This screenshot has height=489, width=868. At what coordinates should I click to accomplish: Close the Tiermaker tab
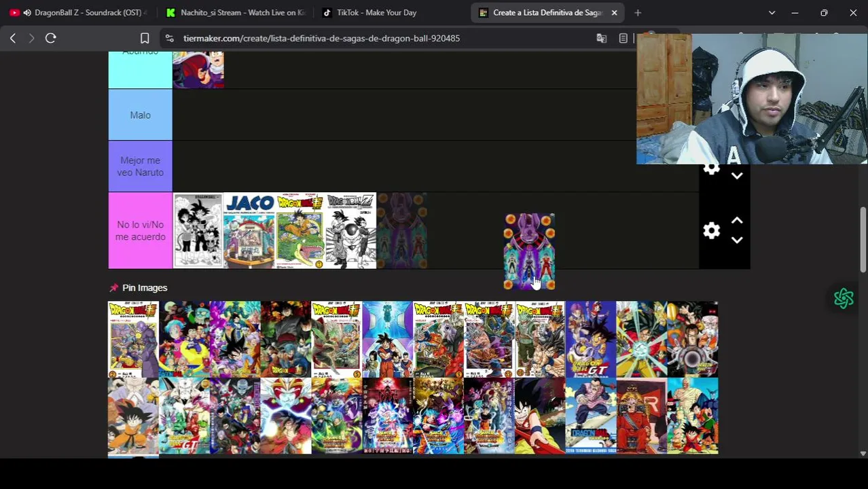coord(614,13)
